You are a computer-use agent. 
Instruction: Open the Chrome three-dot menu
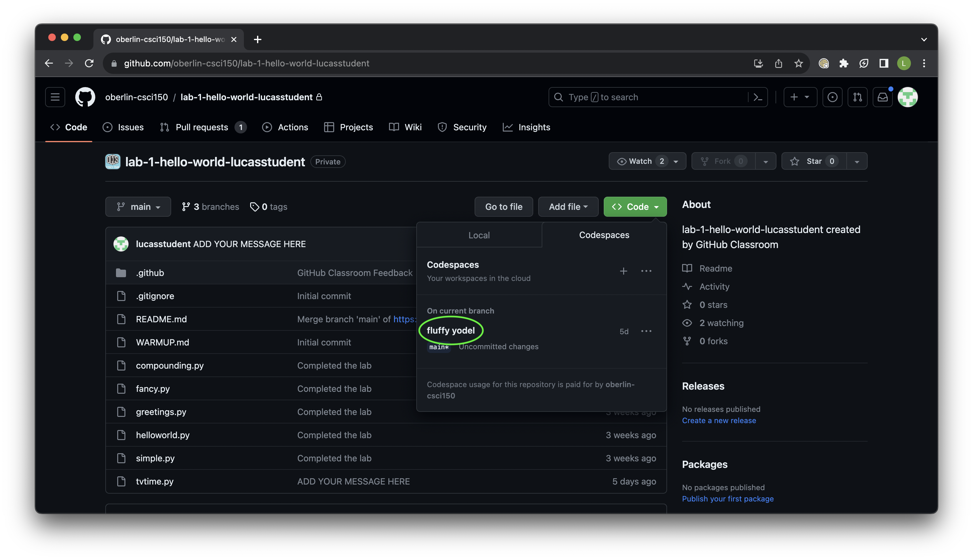coord(924,63)
